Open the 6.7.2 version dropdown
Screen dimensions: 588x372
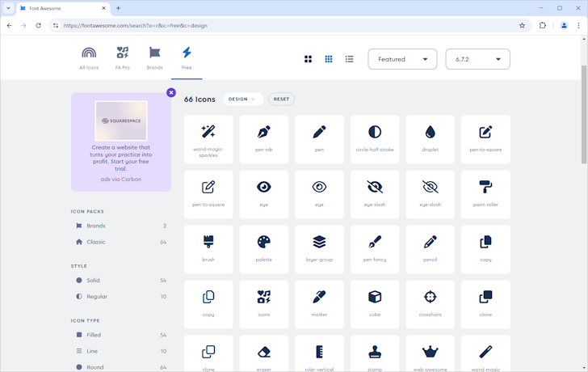(x=477, y=59)
